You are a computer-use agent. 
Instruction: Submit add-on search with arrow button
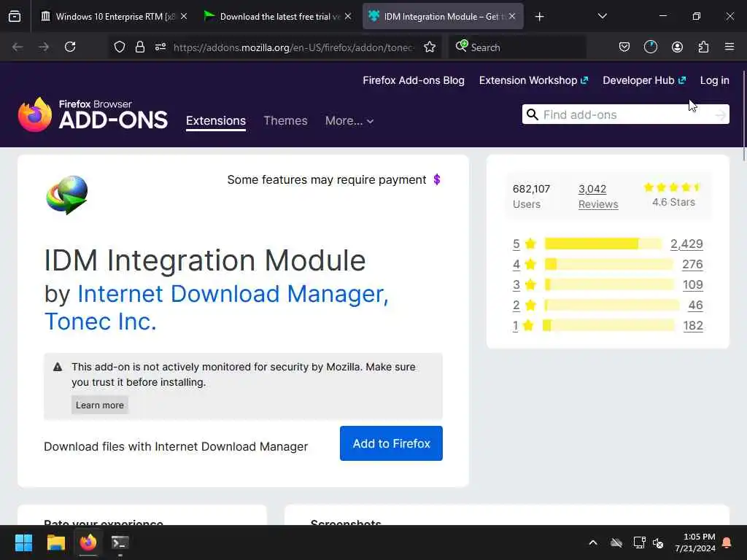720,114
